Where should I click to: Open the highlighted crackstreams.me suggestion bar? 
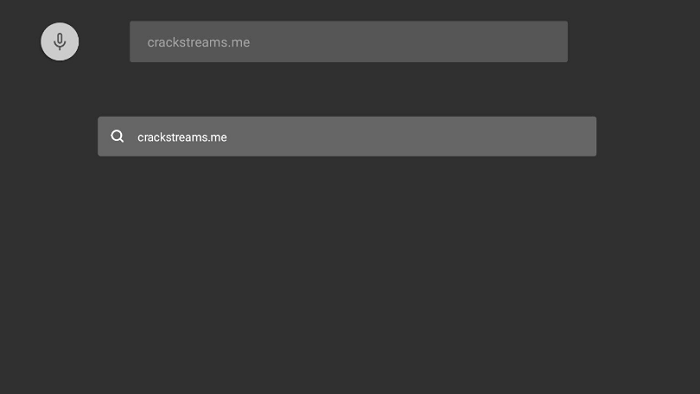point(347,137)
